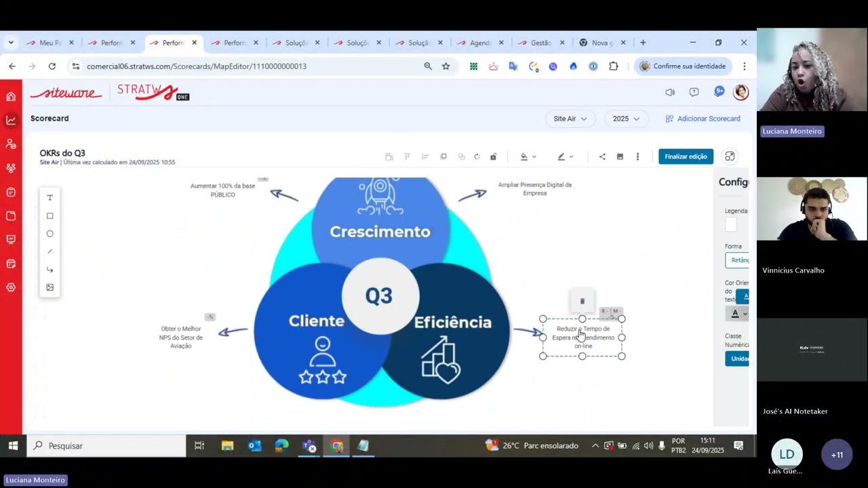868x488 pixels.
Task: Toggle the lock on selected object
Action: tap(493, 157)
